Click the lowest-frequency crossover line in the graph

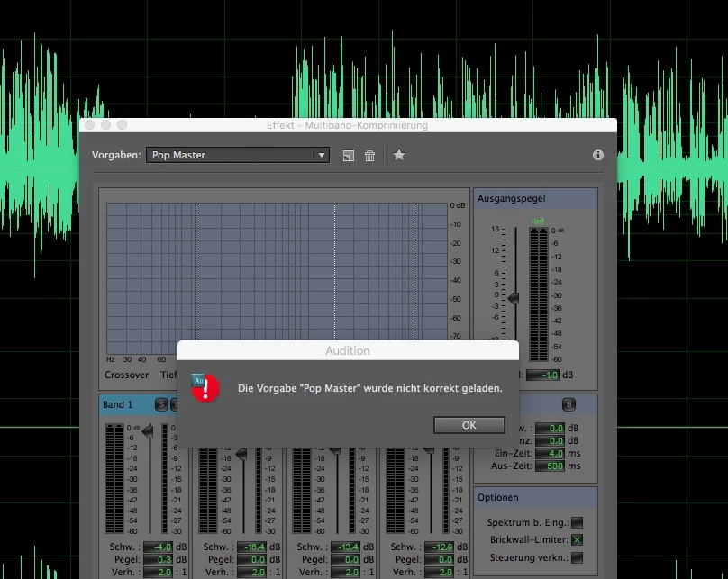coord(196,271)
